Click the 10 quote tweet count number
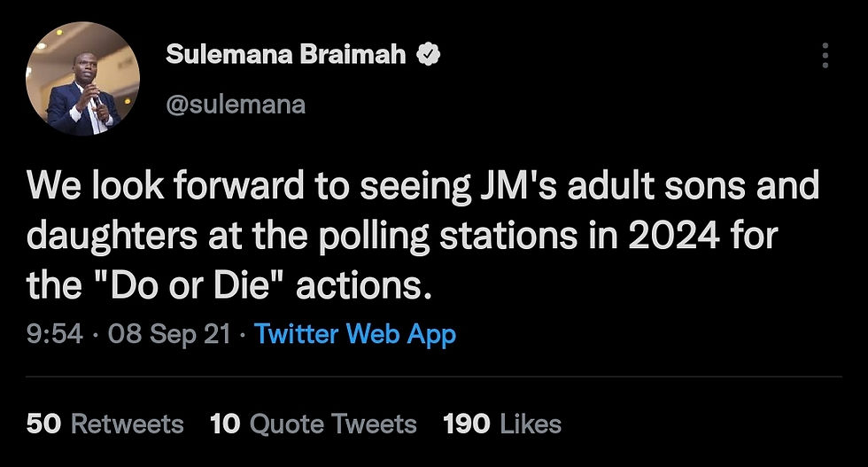This screenshot has width=868, height=467. tap(225, 424)
